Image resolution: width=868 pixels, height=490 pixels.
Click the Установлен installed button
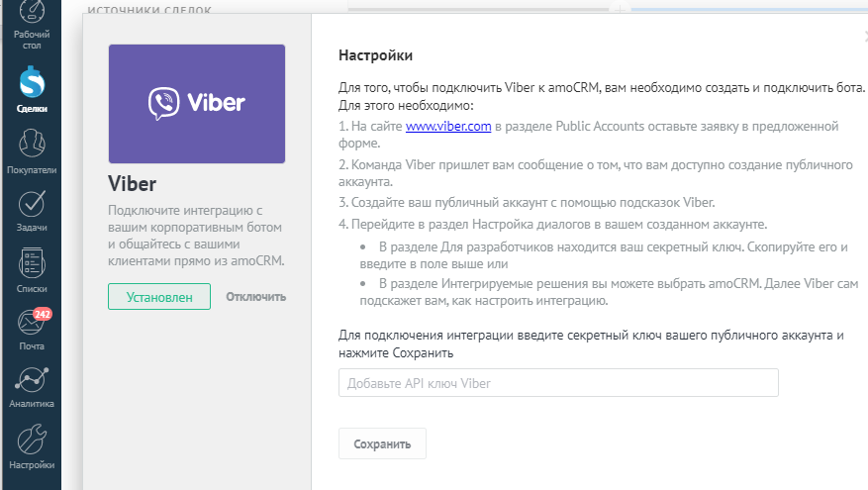pyautogui.click(x=159, y=297)
